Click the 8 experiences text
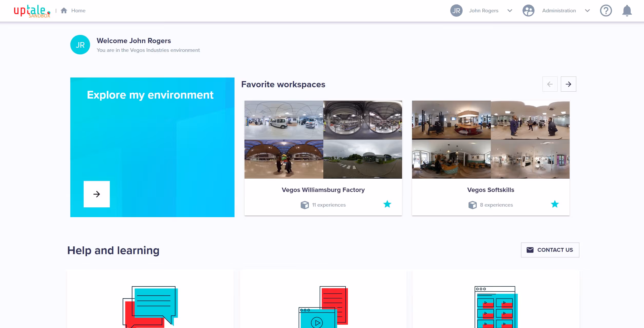This screenshot has height=328, width=644. pos(496,205)
